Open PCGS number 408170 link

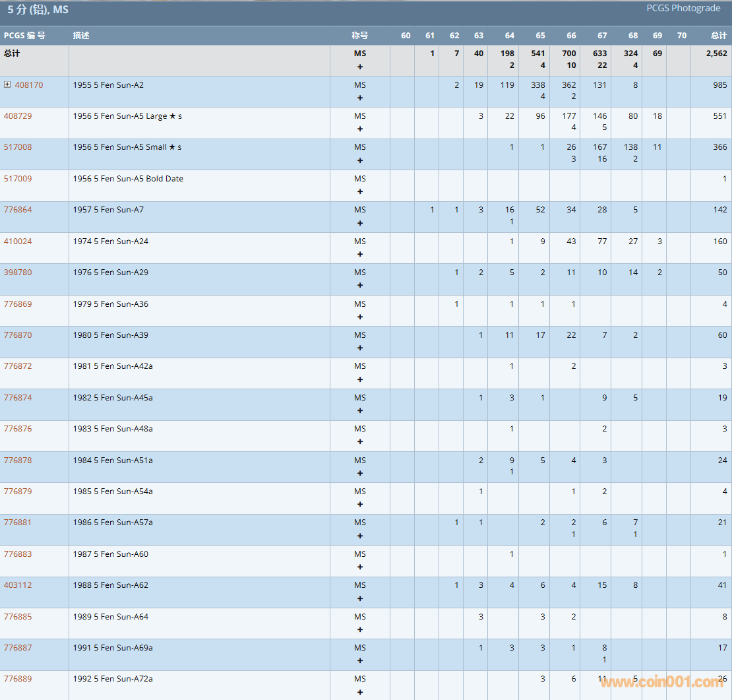(29, 84)
